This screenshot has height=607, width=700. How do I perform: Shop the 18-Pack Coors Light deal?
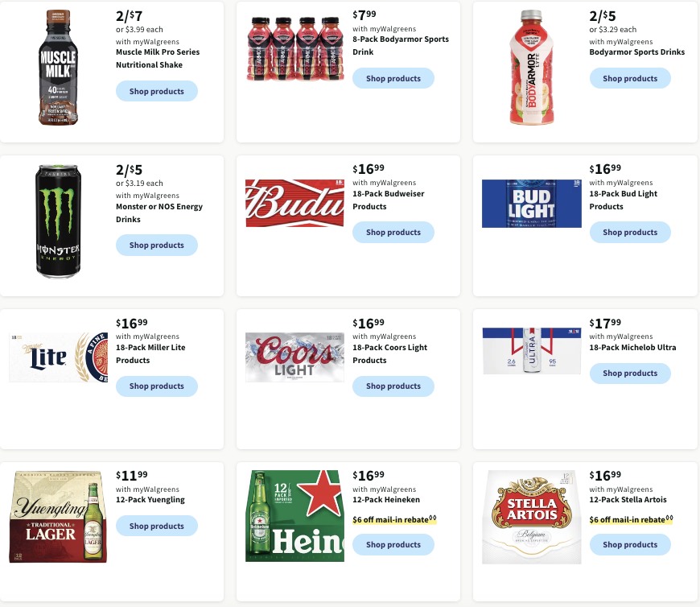393,386
